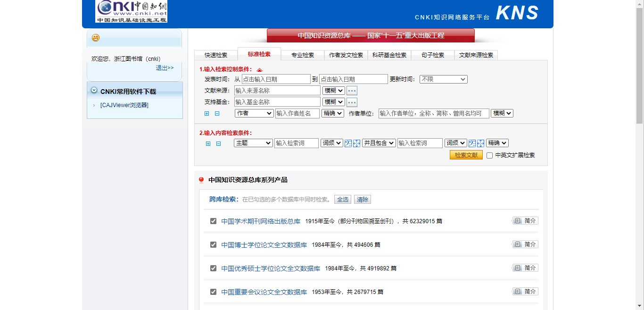This screenshot has width=644, height=310.
Task: Open the 模糊 dropdown beside 文献来源 field
Action: pyautogui.click(x=333, y=91)
